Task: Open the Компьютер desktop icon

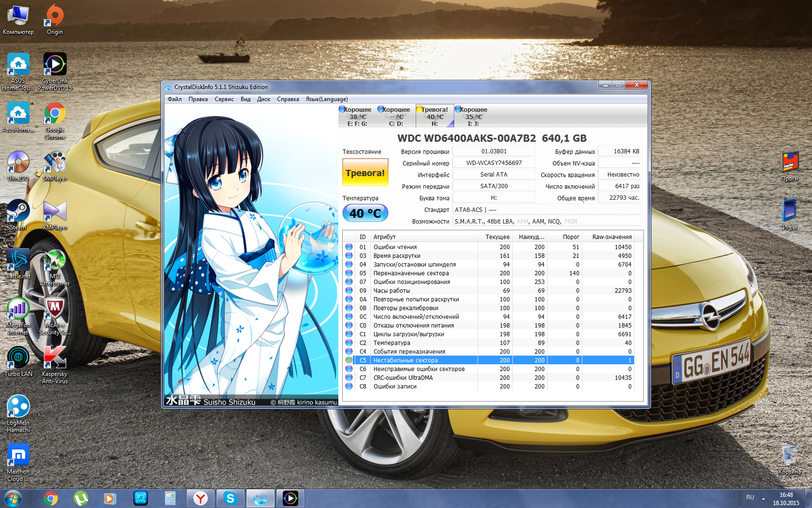Action: [x=18, y=20]
